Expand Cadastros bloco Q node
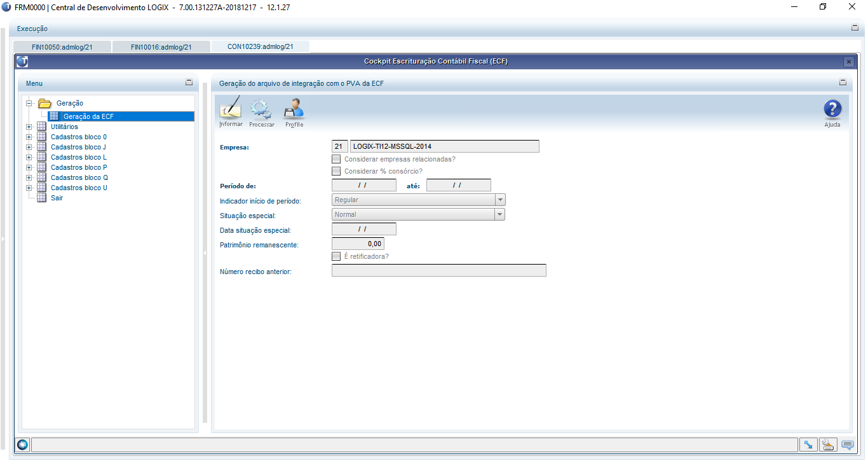Screen dimensions: 868x463 click(x=29, y=177)
